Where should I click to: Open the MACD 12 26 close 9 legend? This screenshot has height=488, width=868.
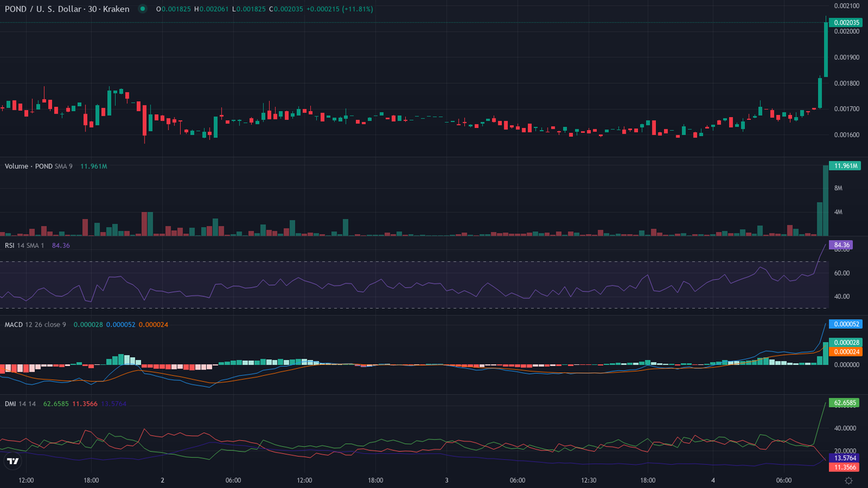(x=35, y=324)
